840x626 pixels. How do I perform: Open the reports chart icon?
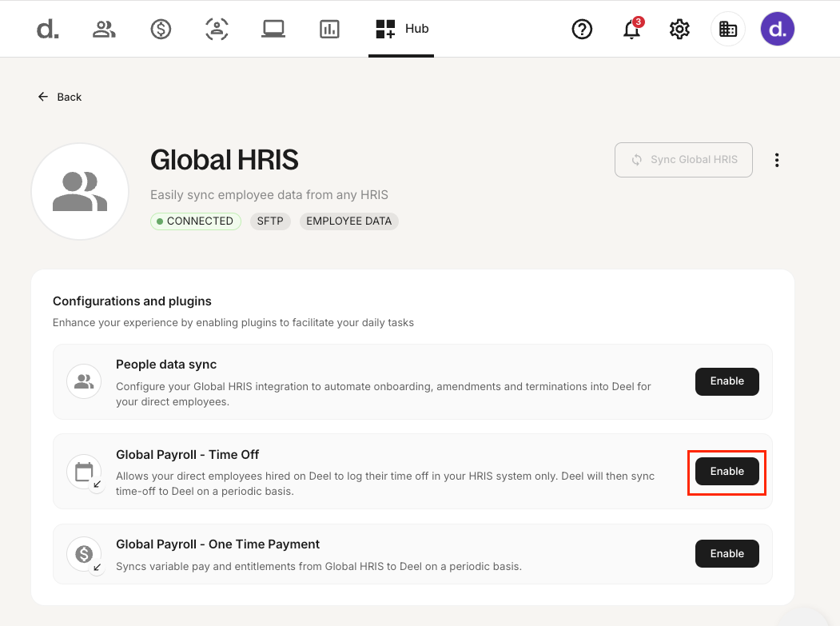pyautogui.click(x=329, y=29)
